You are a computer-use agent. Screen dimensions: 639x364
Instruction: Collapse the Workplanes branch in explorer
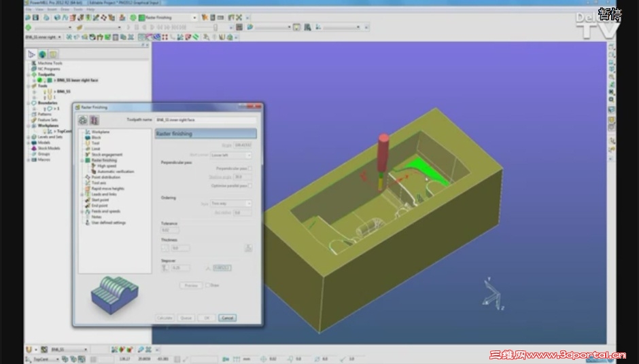29,126
